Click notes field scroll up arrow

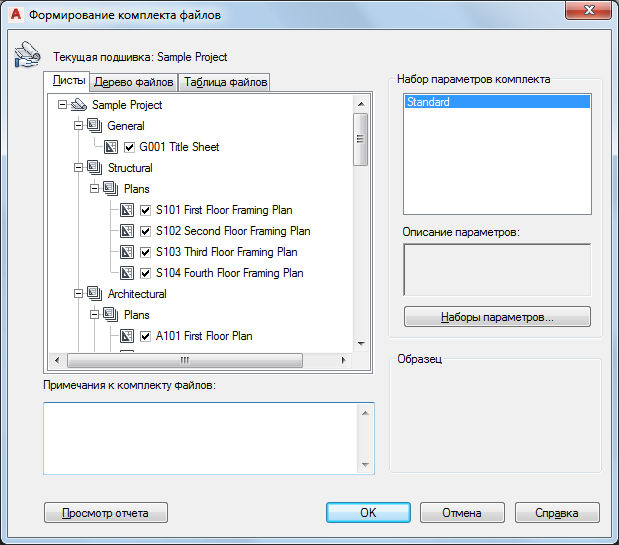click(365, 413)
